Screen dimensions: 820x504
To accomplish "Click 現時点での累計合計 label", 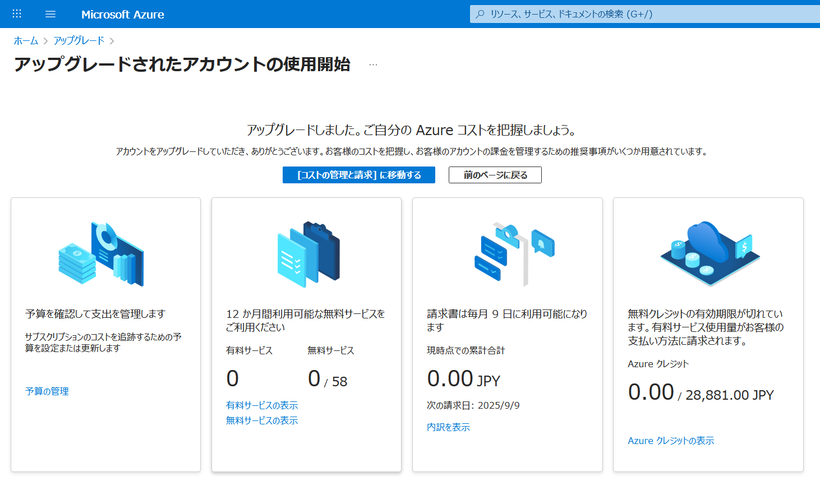I will click(x=466, y=350).
